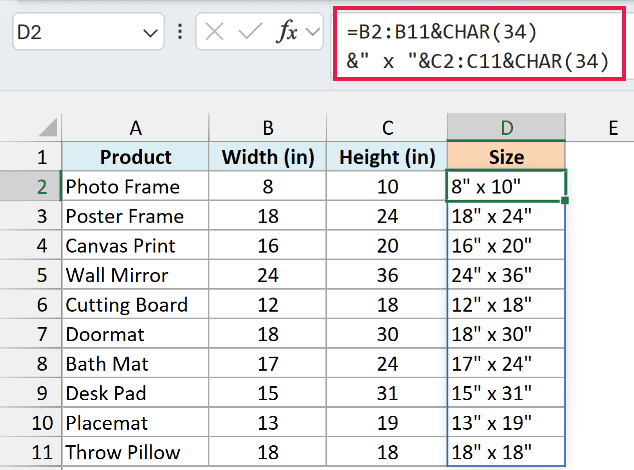
Task: Click the three-dot formula bar resize handle
Action: 180,32
